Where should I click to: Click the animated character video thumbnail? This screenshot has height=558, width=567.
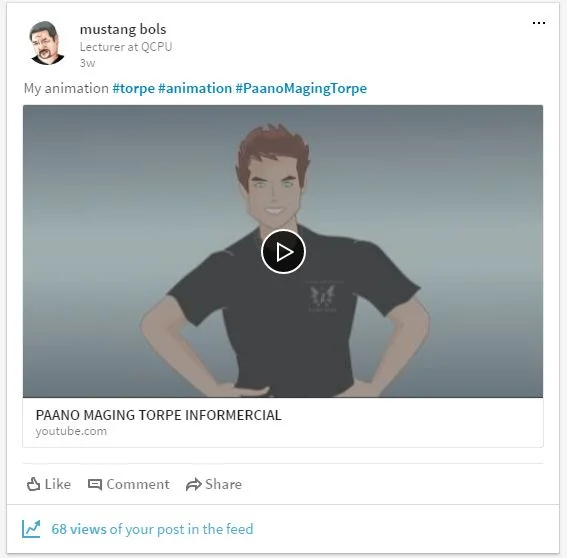[283, 251]
